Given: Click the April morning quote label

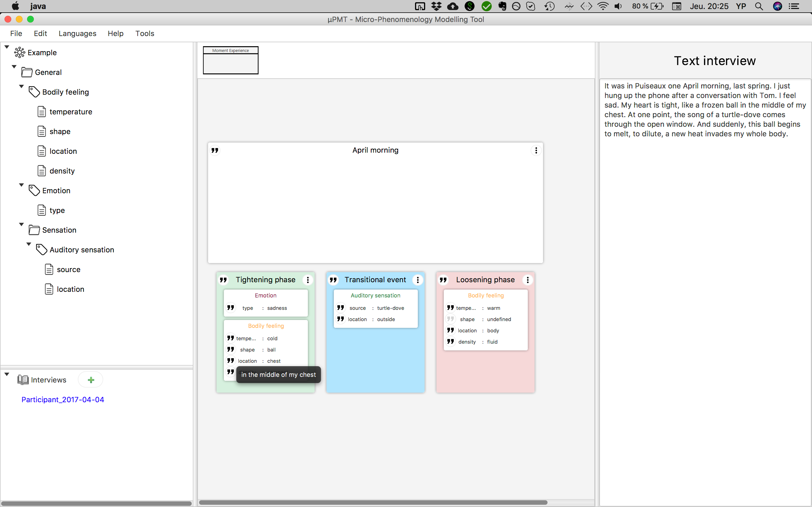Looking at the screenshot, I should tap(374, 150).
